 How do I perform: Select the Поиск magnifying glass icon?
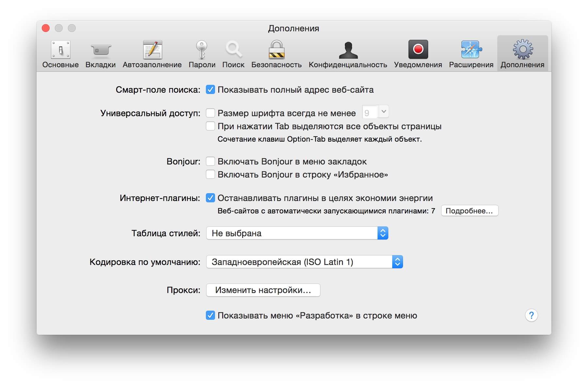tap(234, 50)
